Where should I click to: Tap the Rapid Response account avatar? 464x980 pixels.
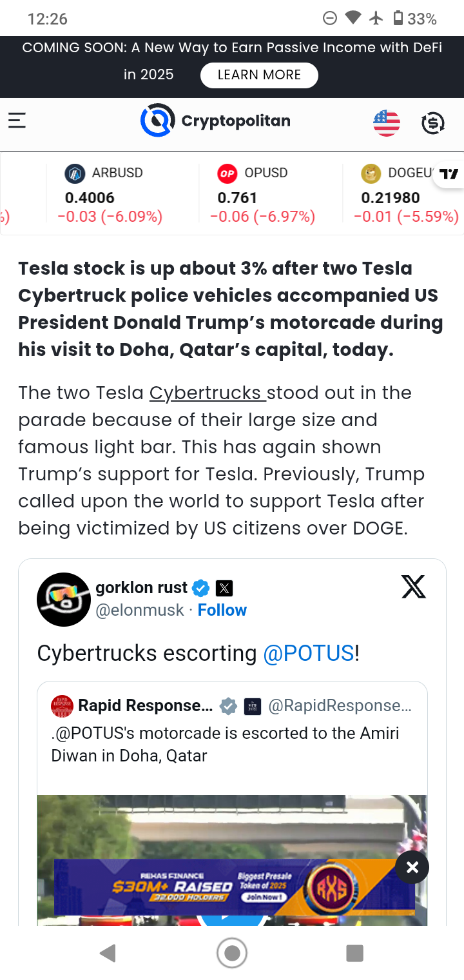62,707
